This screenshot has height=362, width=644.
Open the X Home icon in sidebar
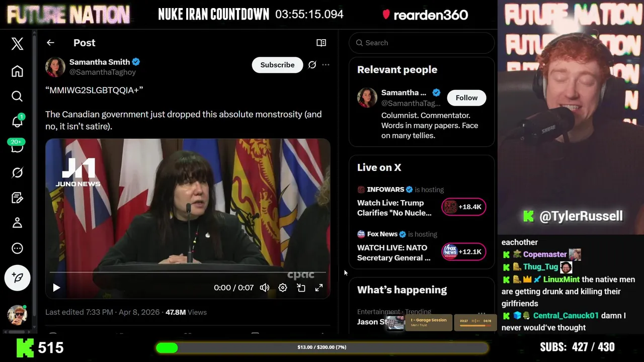click(x=17, y=71)
